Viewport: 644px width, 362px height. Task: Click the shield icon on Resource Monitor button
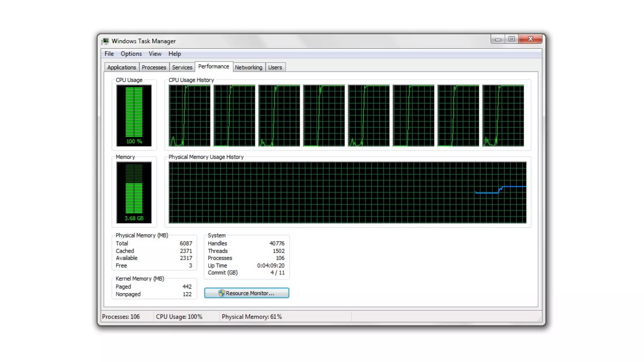click(221, 293)
